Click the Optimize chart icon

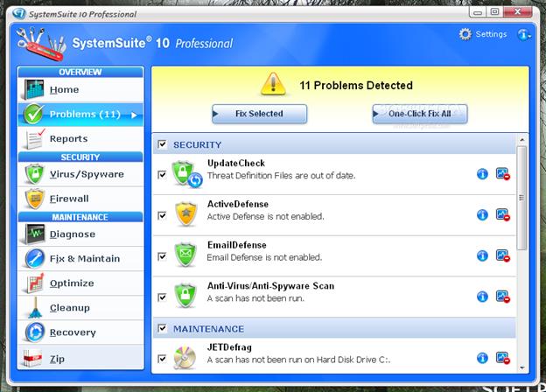35,283
